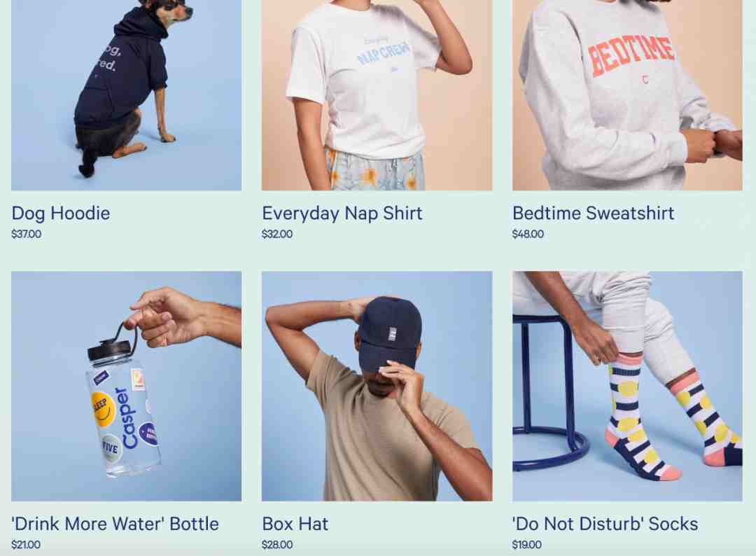Viewport: 756px width, 556px height.
Task: Click the Everyday Nap Shirt photo
Action: [x=377, y=95]
